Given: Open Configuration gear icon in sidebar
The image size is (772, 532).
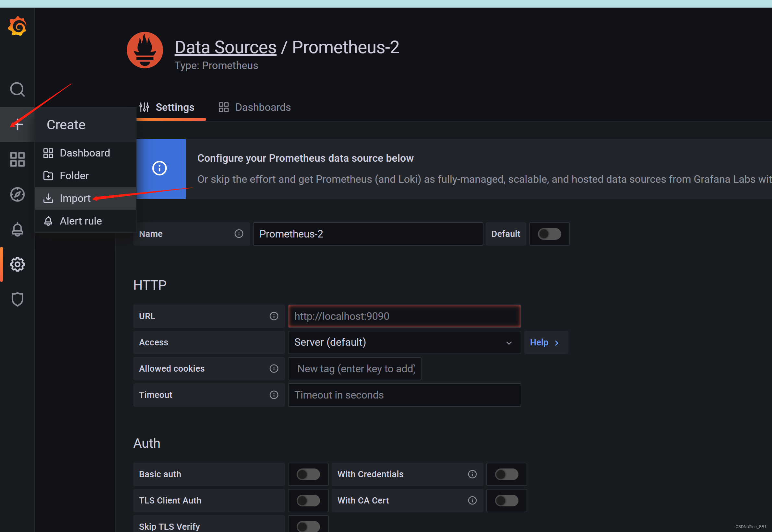Looking at the screenshot, I should coord(17,264).
